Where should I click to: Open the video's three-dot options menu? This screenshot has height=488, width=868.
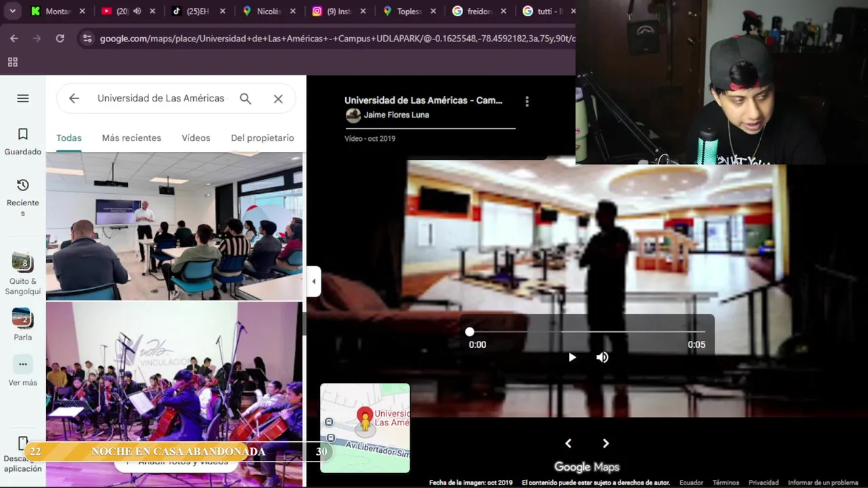527,102
